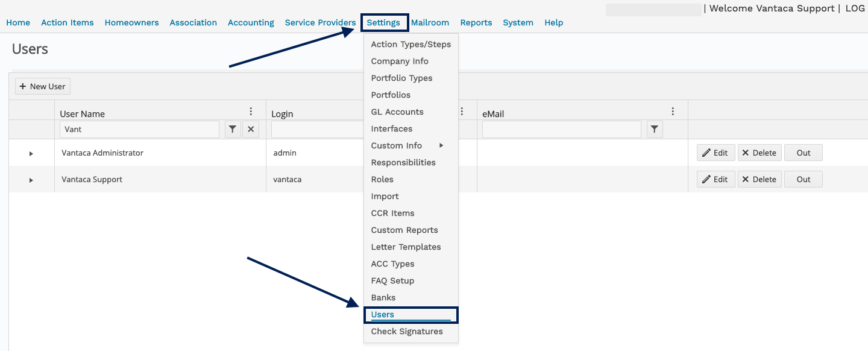Focus the Login filter input field
This screenshot has width=868, height=351.
pyautogui.click(x=317, y=129)
